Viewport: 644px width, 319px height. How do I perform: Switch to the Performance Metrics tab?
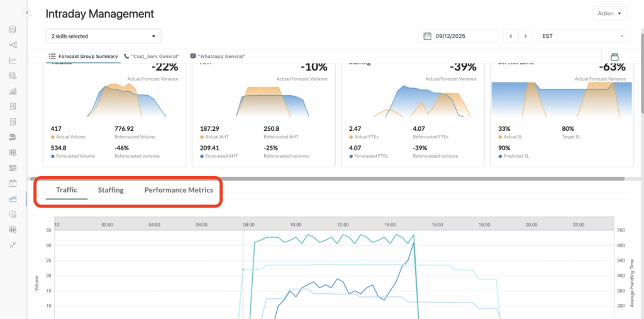(179, 190)
